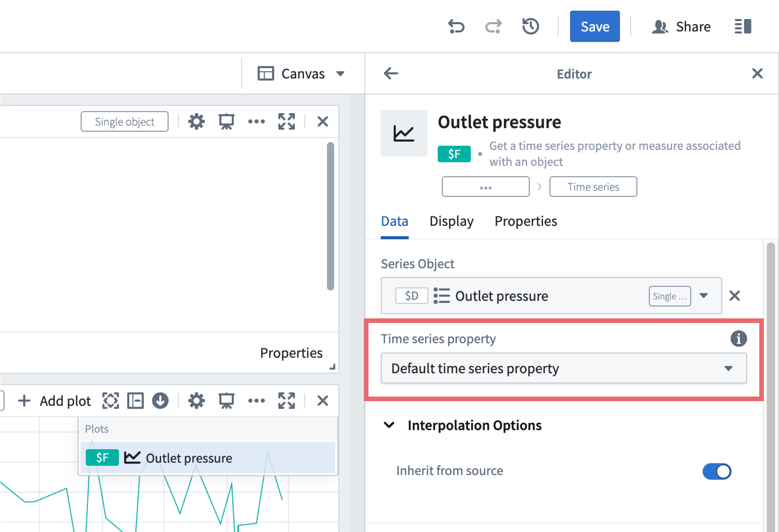Open the Share dialog
This screenshot has height=532, width=779.
point(681,27)
